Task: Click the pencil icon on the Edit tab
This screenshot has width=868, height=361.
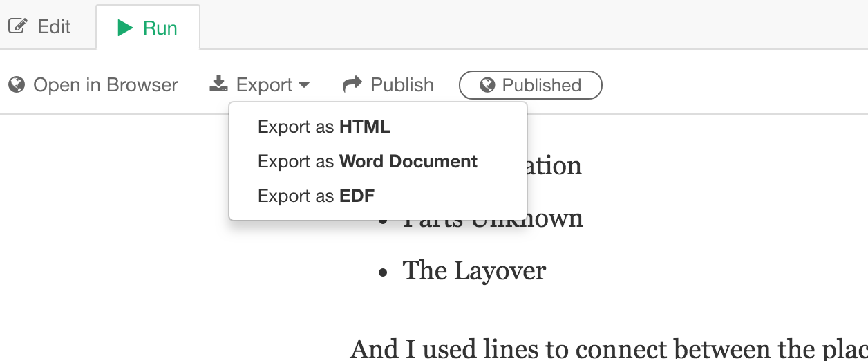Action: [17, 27]
